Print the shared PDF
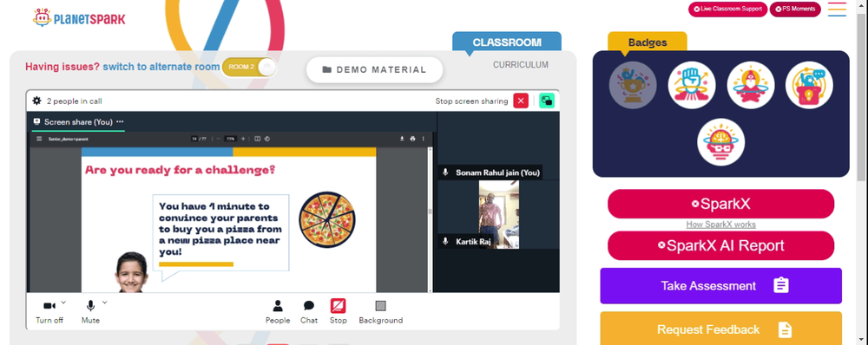868x345 pixels. coord(412,139)
